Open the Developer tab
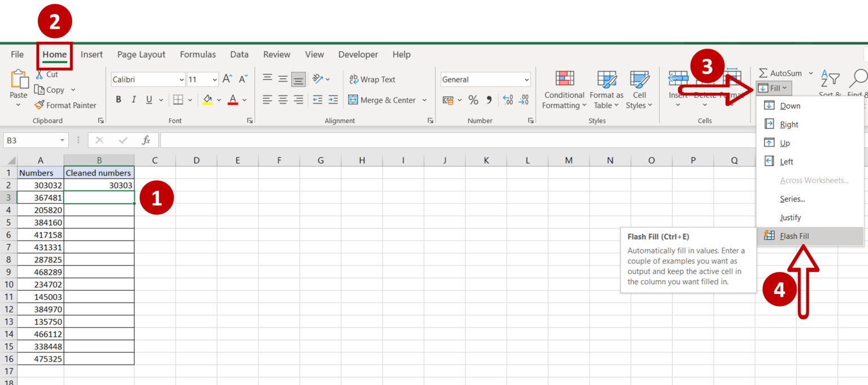This screenshot has height=385, width=868. [x=358, y=54]
